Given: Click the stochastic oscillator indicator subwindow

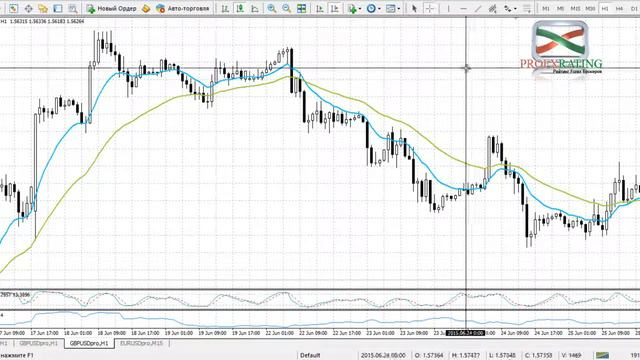Looking at the screenshot, I should (x=320, y=300).
